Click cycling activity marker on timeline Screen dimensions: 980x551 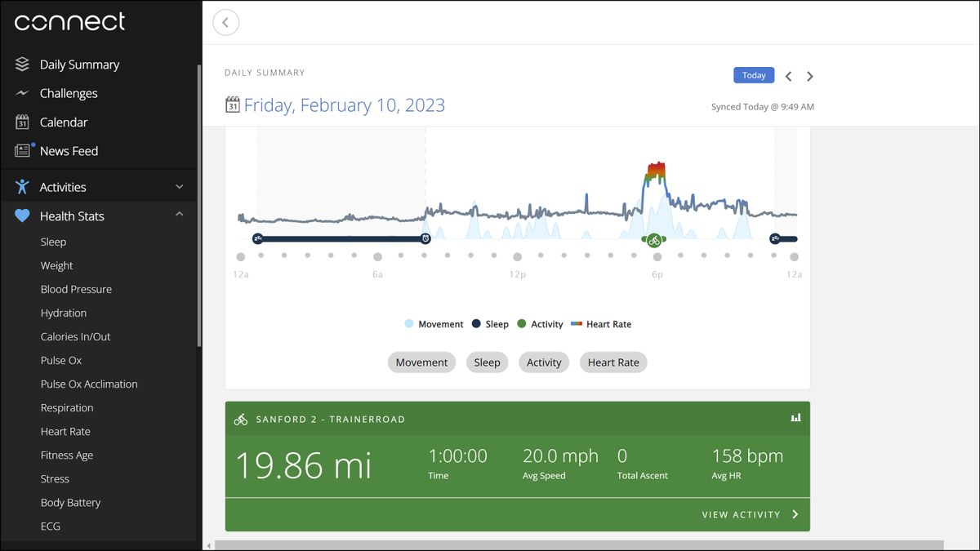coord(654,240)
